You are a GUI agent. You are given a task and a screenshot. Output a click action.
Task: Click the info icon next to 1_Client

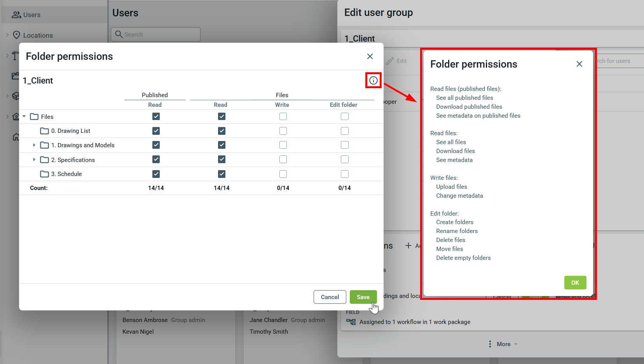coord(373,80)
